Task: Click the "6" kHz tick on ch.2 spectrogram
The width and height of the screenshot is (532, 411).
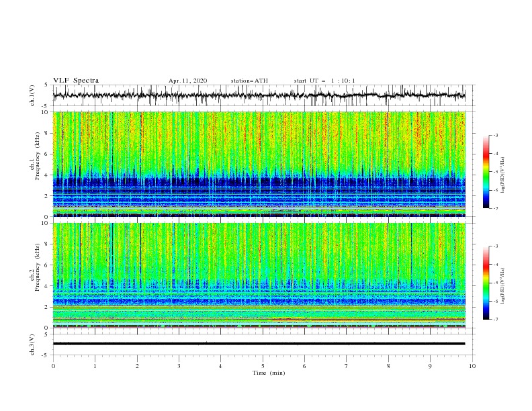Action: pyautogui.click(x=46, y=265)
